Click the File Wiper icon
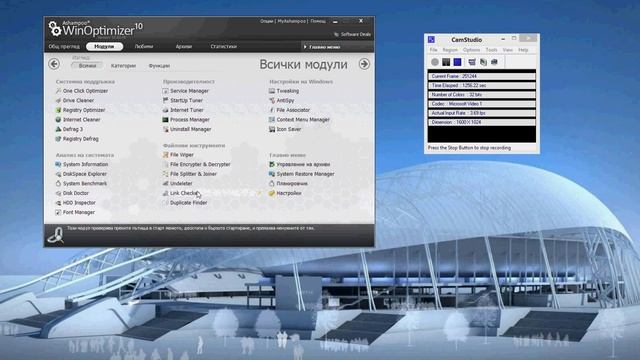 [165, 155]
